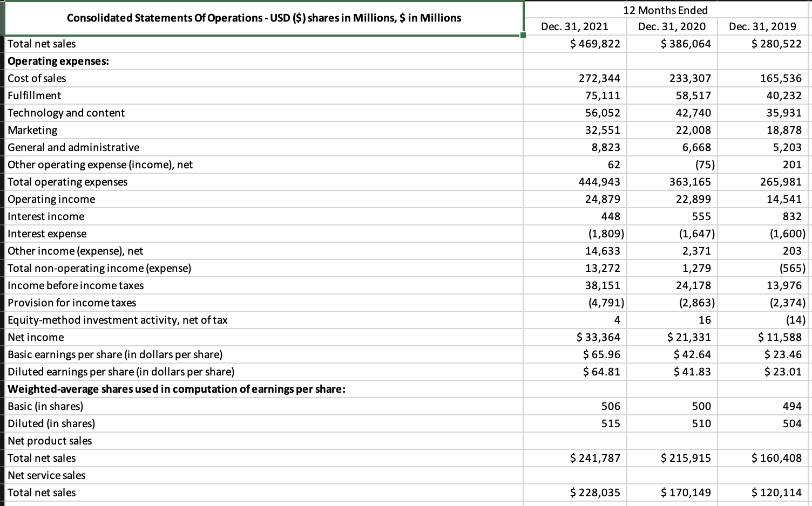Select the Dec. 31, 2020 column header

pos(665,26)
